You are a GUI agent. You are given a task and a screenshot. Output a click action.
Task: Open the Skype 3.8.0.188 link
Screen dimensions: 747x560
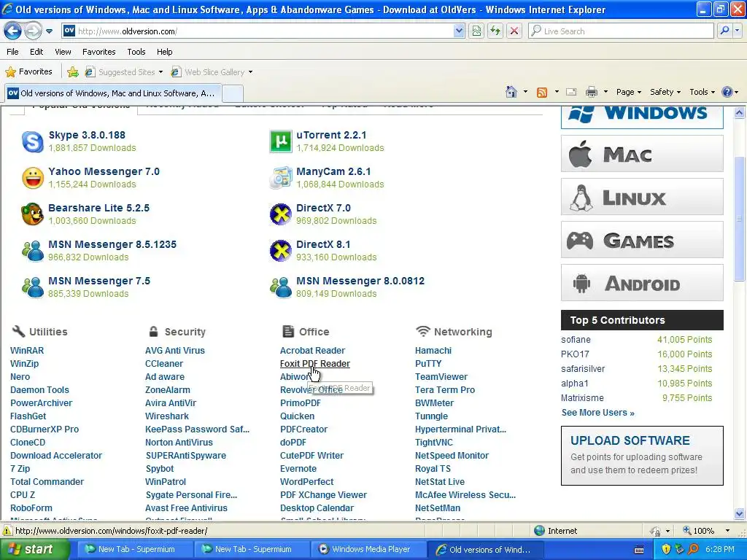[x=87, y=135]
